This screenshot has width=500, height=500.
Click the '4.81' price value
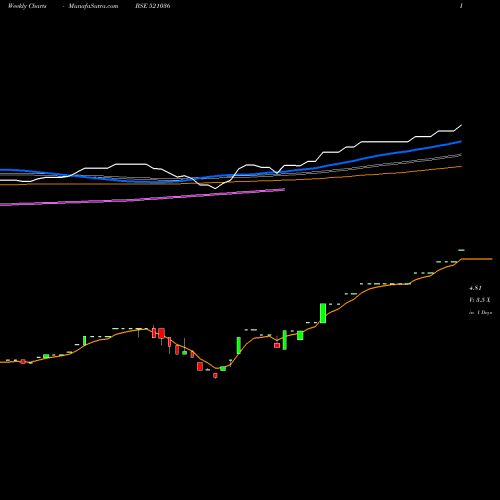point(475,288)
